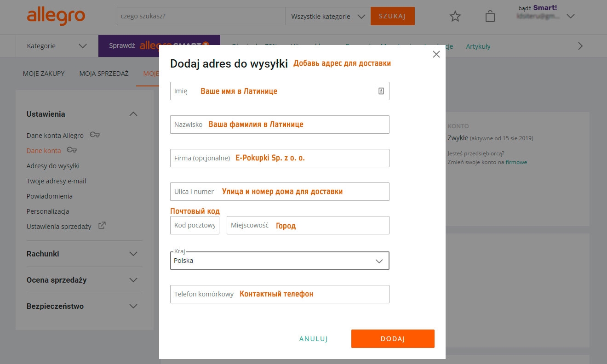Screen dimensions: 607x364
Task: Click inside the Kod pocztowy input field
Action: (x=195, y=225)
